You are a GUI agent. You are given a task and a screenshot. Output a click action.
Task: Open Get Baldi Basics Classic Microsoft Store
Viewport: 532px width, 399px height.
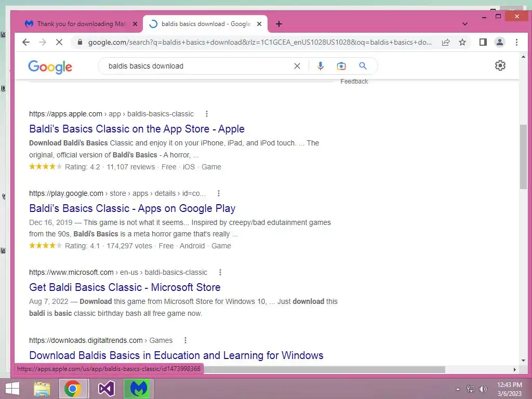125,287
